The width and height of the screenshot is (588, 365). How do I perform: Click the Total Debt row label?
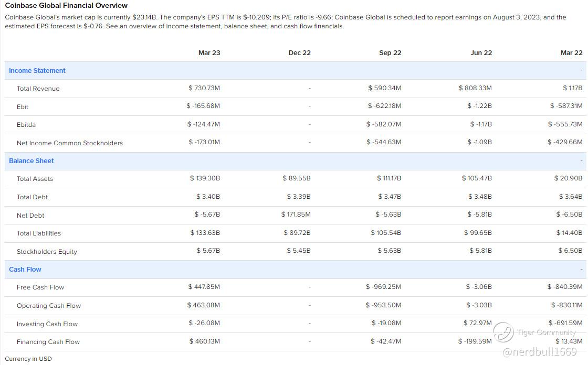click(x=32, y=197)
